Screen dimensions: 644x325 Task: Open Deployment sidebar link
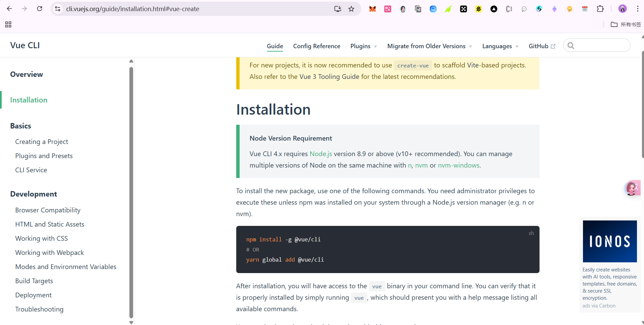[33, 295]
